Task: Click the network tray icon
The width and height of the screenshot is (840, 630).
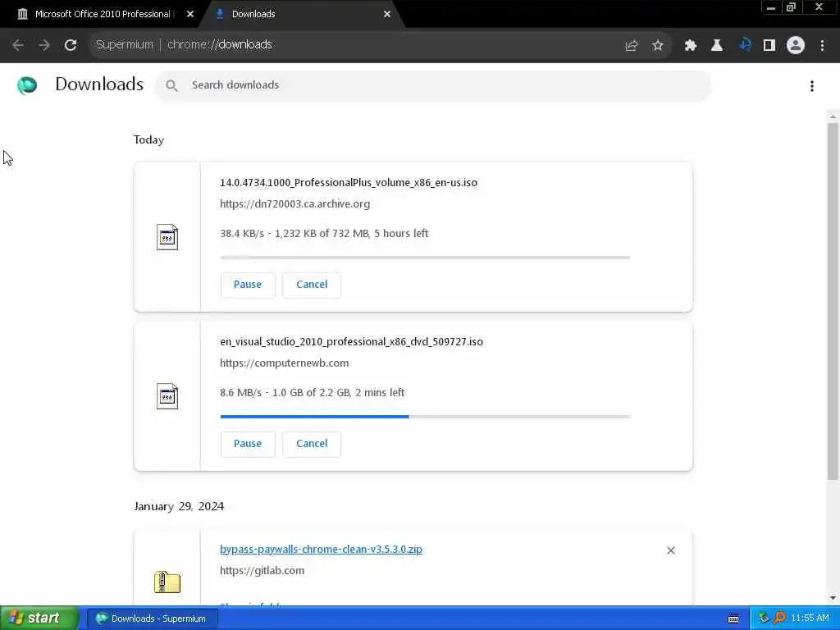Action: pyautogui.click(x=764, y=618)
